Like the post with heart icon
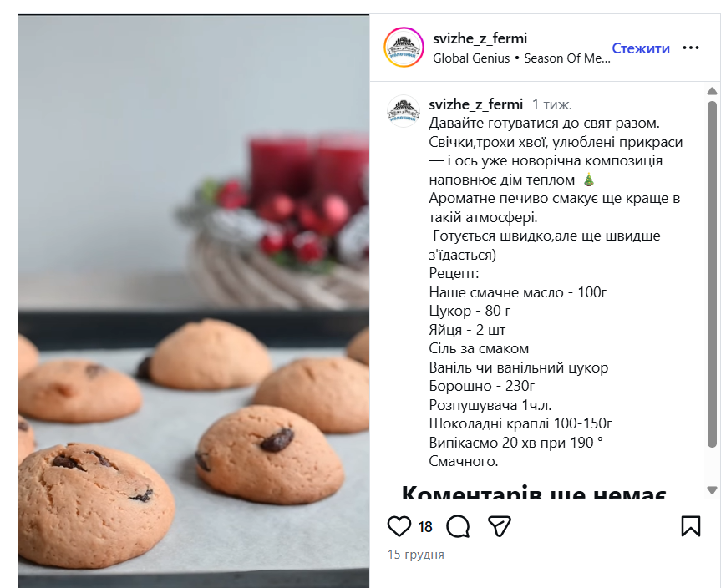This screenshot has height=588, width=726. pyautogui.click(x=399, y=526)
